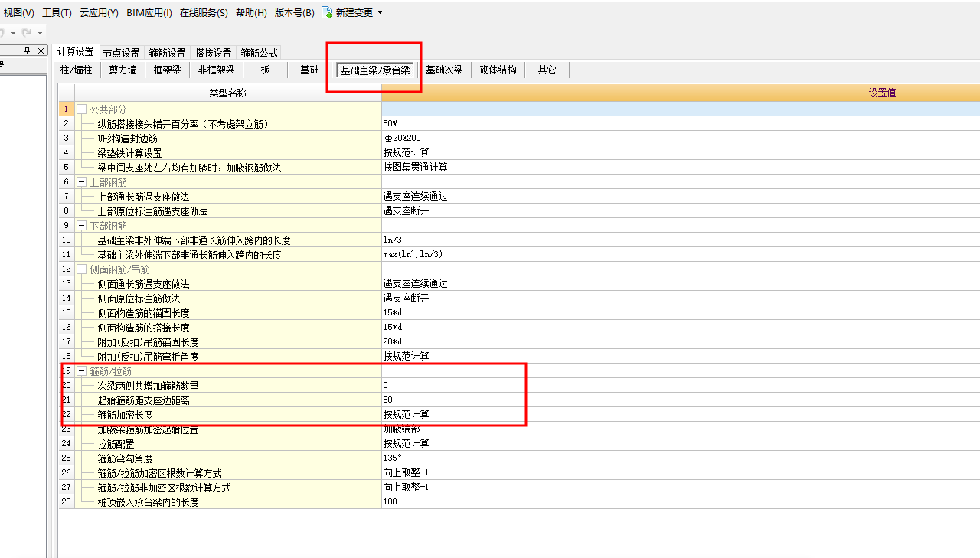The height and width of the screenshot is (558, 980).
Task: Open the 帮助(H) menu
Action: tap(251, 13)
